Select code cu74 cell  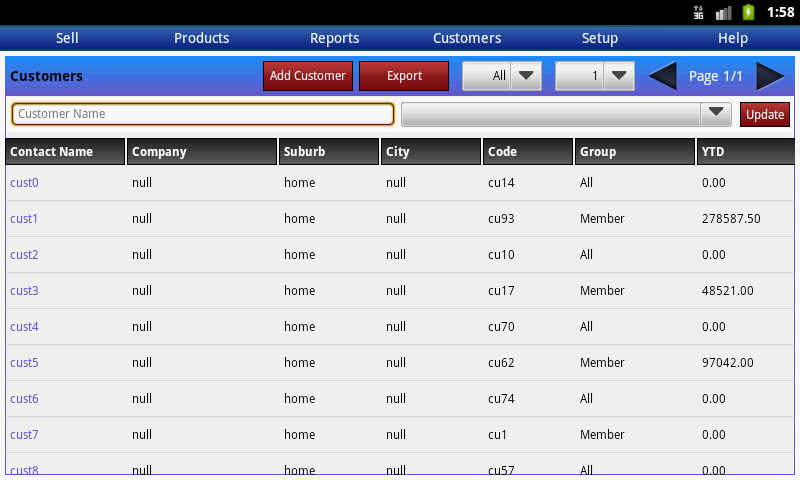click(x=501, y=399)
